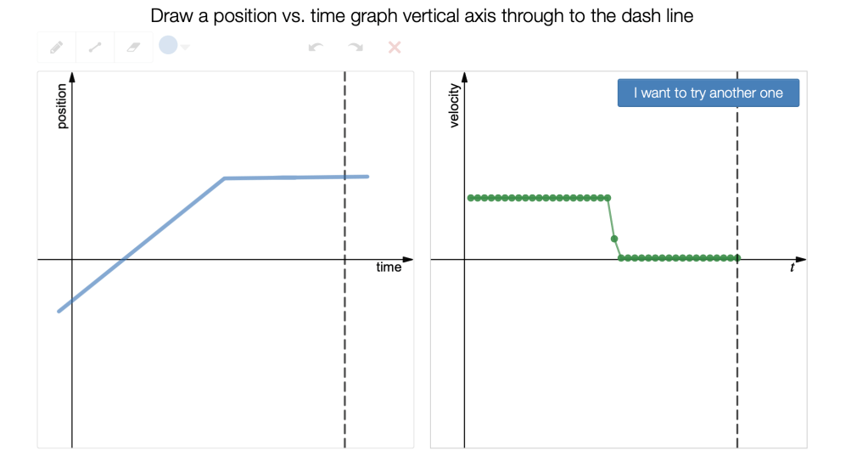Clear the drawing with the red X
The height and width of the screenshot is (473, 868).
(x=395, y=48)
